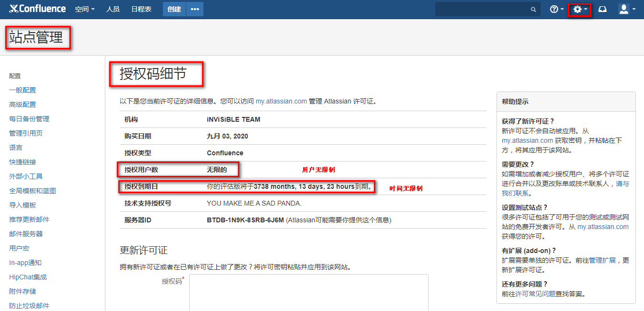Click my.atlassian.com link under 设置测试站点

[603, 227]
